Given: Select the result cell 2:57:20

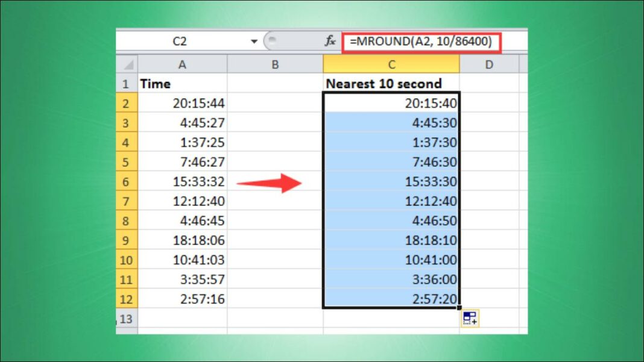Looking at the screenshot, I should [391, 299].
